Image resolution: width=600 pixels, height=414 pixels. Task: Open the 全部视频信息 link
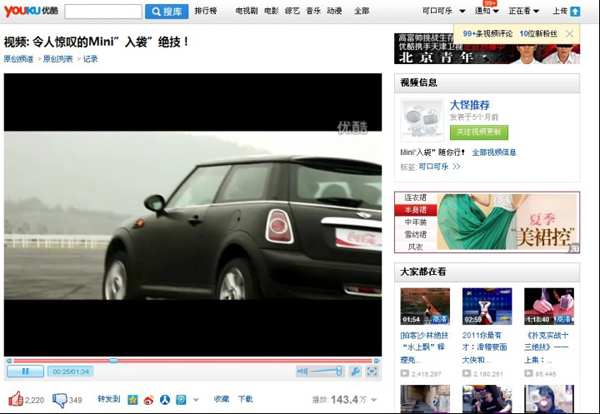point(494,152)
